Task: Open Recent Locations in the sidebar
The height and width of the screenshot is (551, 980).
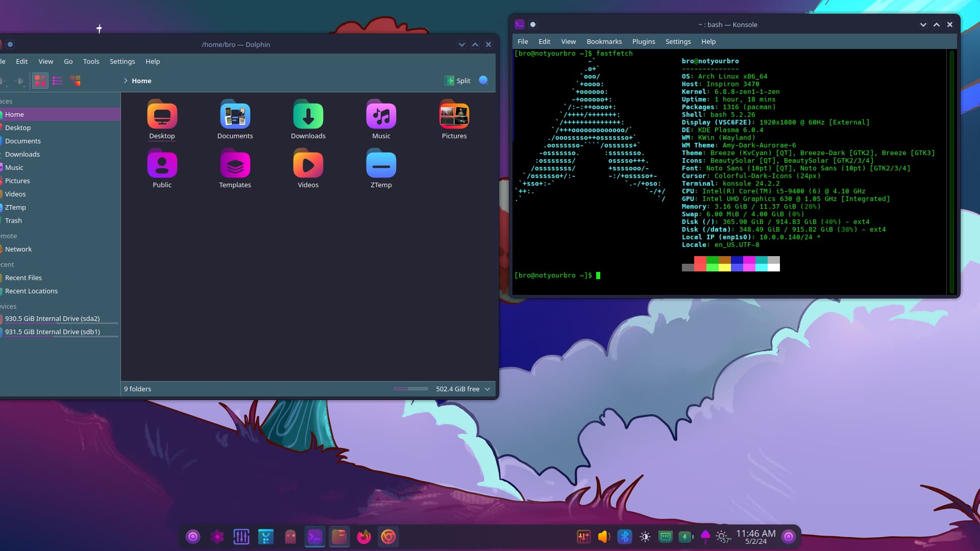Action: coord(60,291)
